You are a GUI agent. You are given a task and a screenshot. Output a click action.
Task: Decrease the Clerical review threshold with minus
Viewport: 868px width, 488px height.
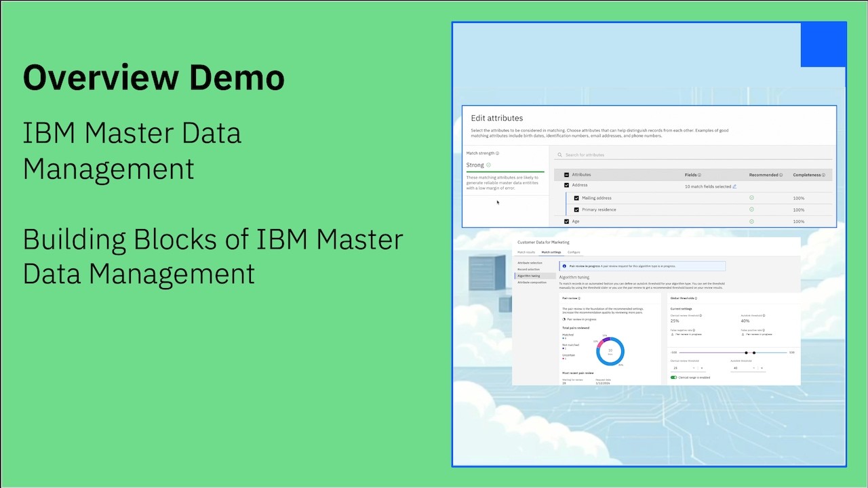694,368
